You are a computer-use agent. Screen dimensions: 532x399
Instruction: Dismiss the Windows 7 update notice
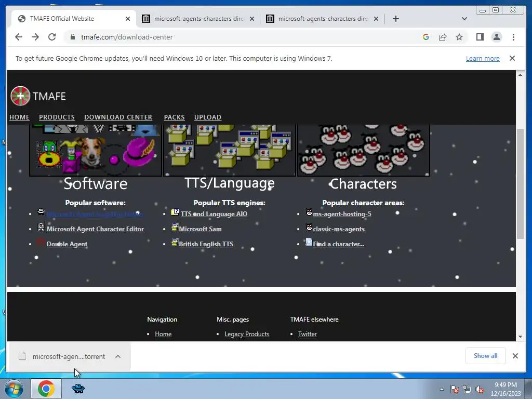[x=512, y=58]
